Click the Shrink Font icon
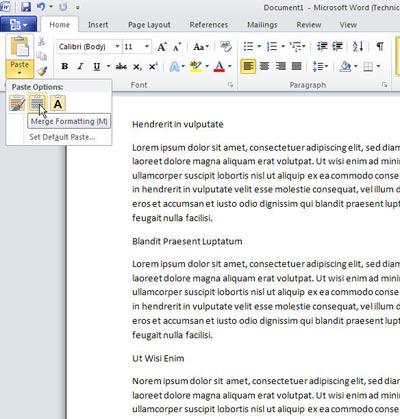Image resolution: width=400 pixels, height=419 pixels. click(x=177, y=47)
